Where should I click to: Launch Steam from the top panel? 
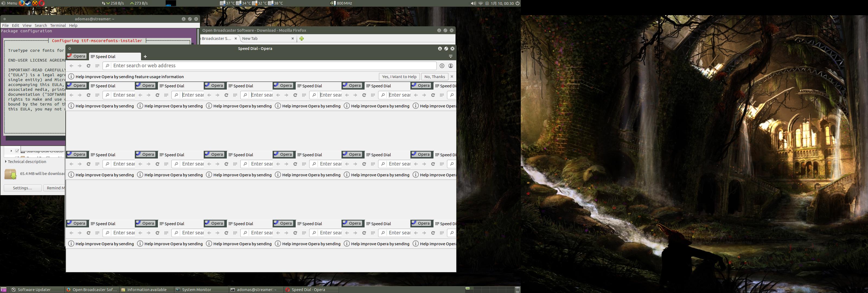click(28, 3)
